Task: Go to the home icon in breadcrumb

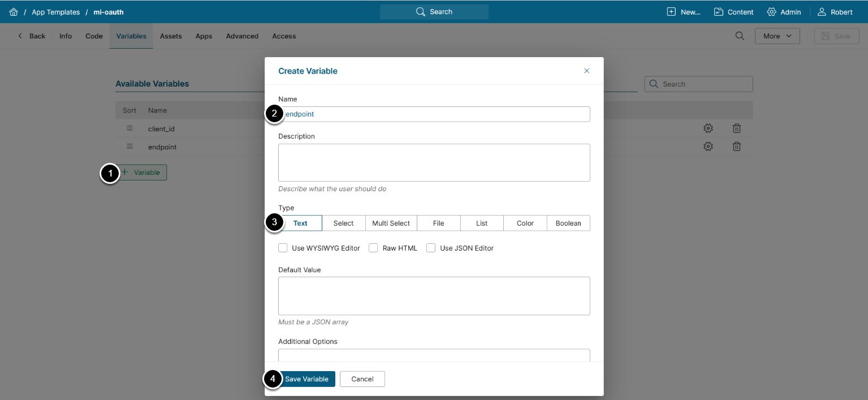Action: (14, 12)
